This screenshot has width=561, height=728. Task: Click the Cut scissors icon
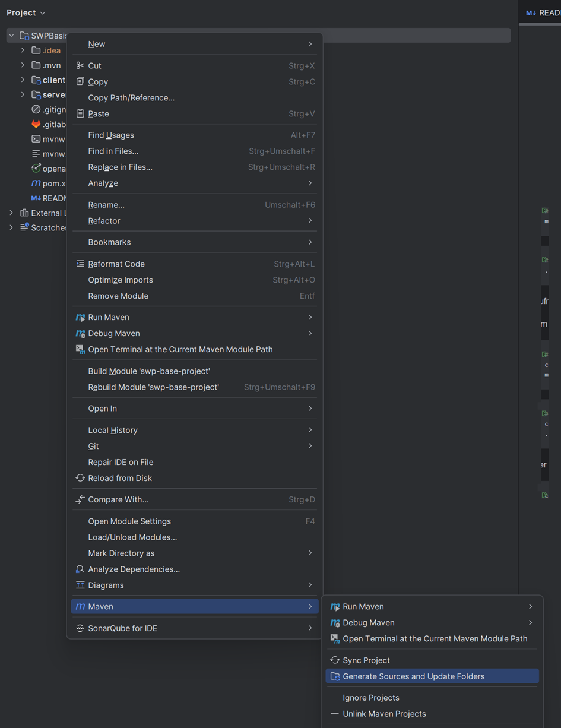pos(80,65)
